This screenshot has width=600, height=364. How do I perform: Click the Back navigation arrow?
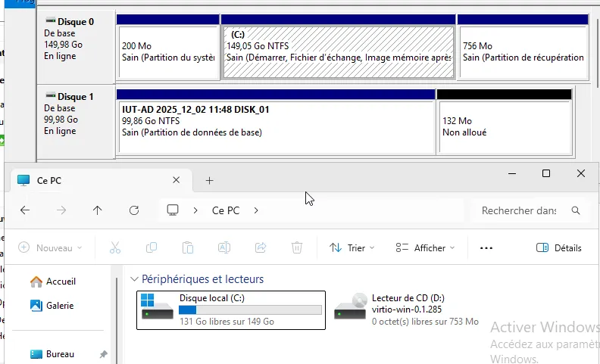[x=25, y=210]
